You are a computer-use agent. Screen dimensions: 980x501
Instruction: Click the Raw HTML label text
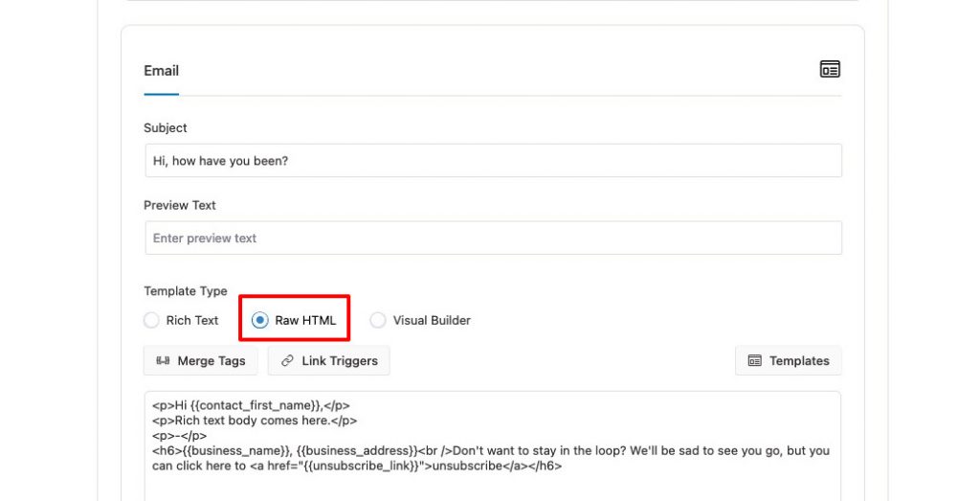305,320
